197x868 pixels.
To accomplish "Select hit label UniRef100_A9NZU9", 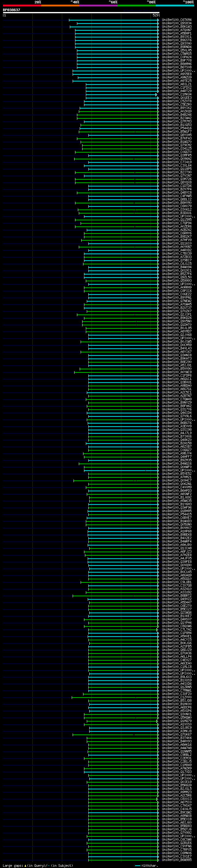I will coord(177,78).
